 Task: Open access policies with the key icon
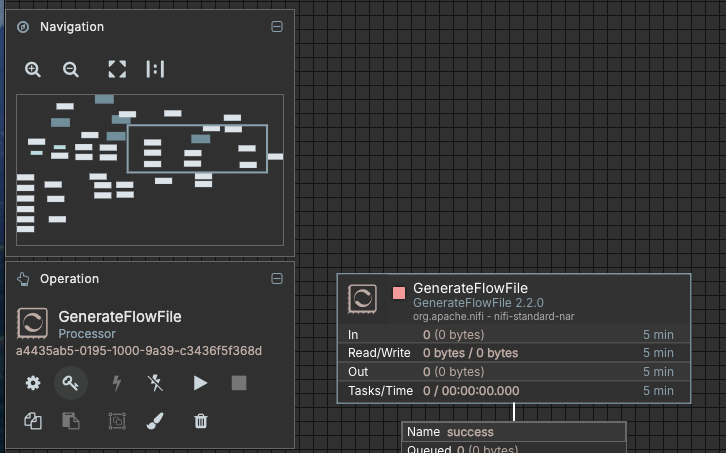[x=71, y=382]
